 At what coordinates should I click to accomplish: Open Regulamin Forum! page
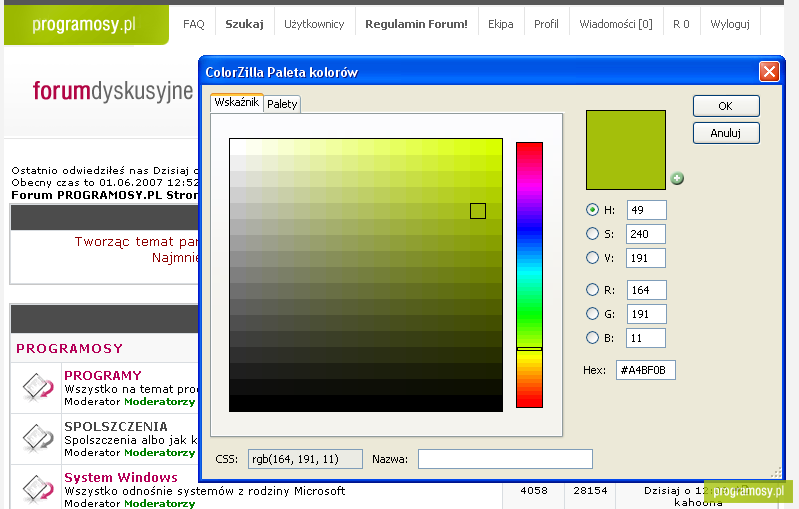[416, 24]
